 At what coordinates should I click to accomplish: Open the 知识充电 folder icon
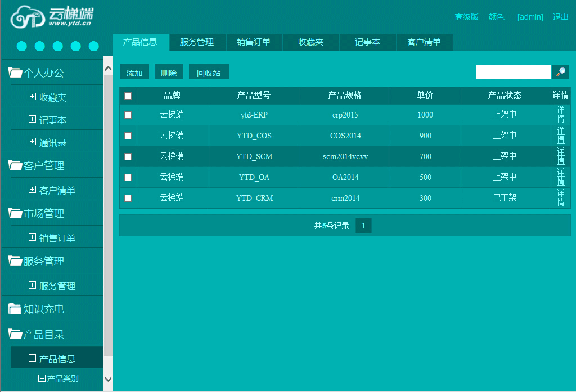click(15, 309)
